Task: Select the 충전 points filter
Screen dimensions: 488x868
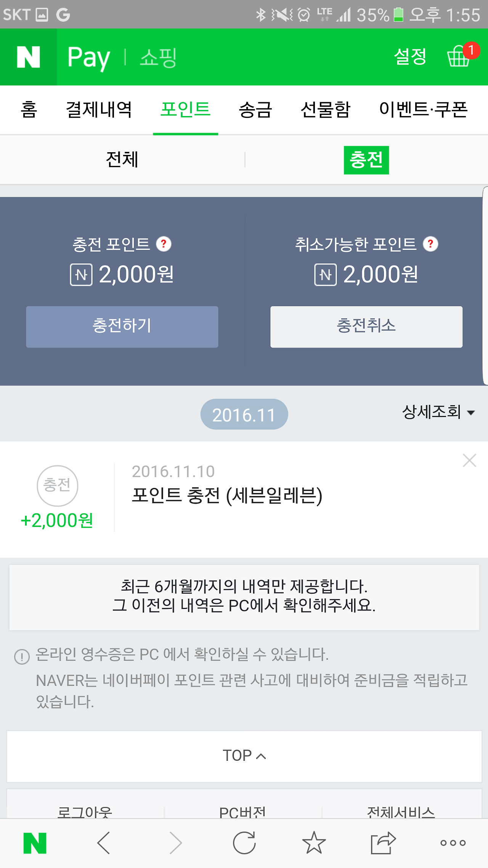Action: (366, 160)
